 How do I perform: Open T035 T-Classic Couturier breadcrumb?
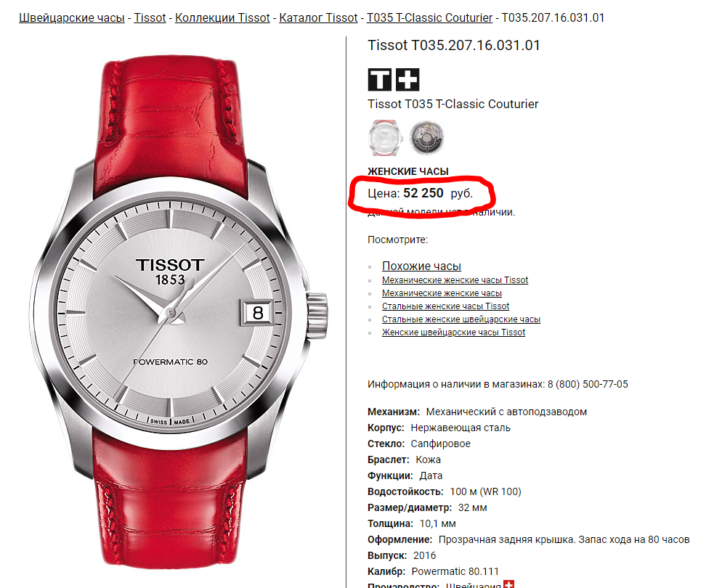coord(430,17)
